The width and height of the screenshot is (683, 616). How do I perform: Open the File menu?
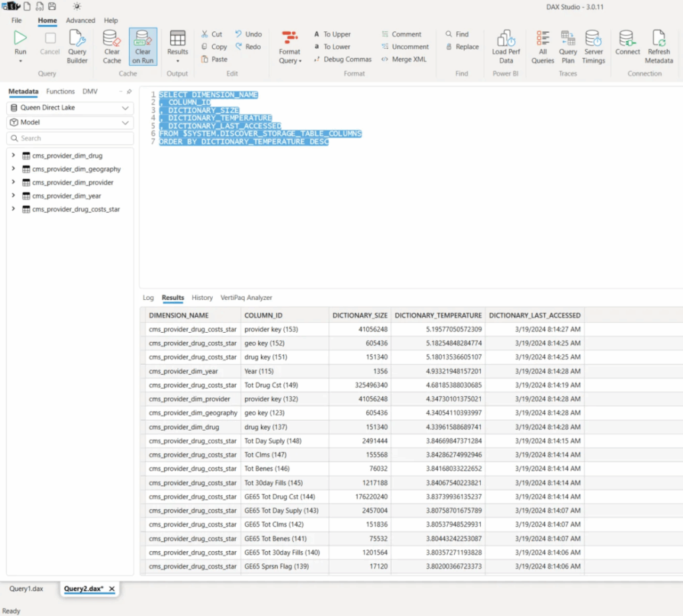coord(17,21)
